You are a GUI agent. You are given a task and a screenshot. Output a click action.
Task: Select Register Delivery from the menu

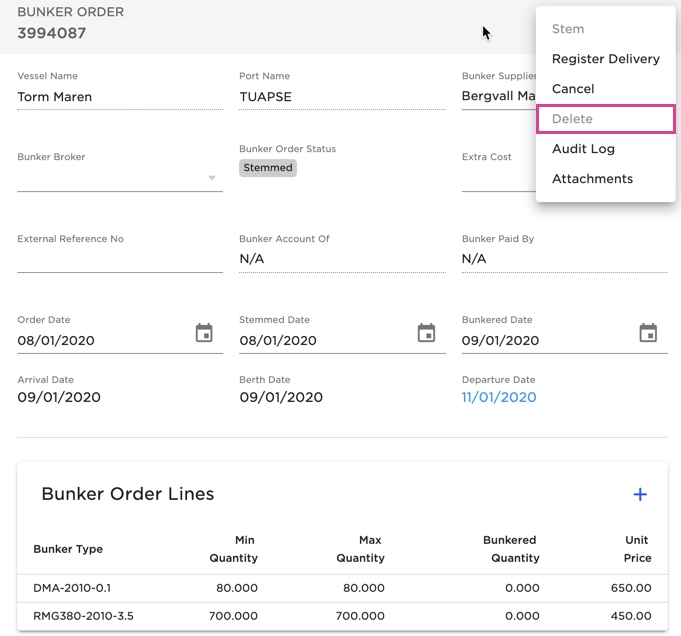(605, 59)
